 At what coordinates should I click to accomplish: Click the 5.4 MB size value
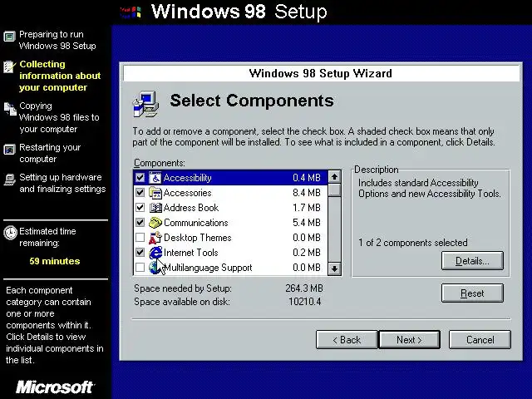307,223
